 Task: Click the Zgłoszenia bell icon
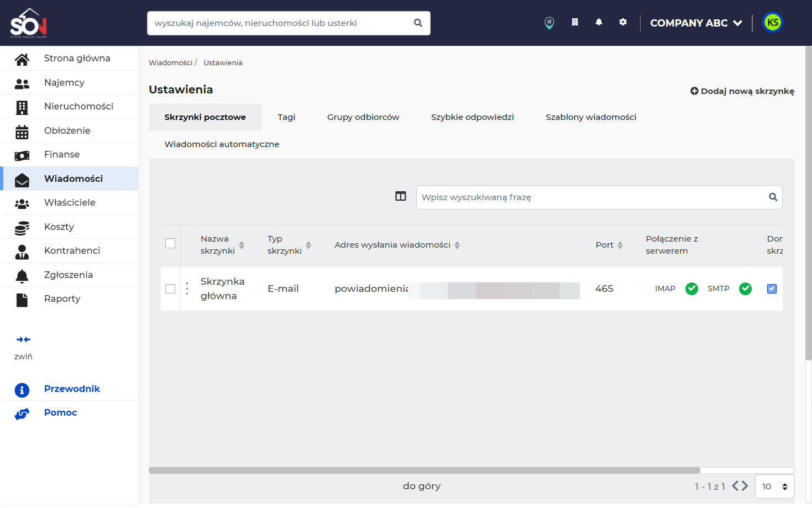[22, 276]
